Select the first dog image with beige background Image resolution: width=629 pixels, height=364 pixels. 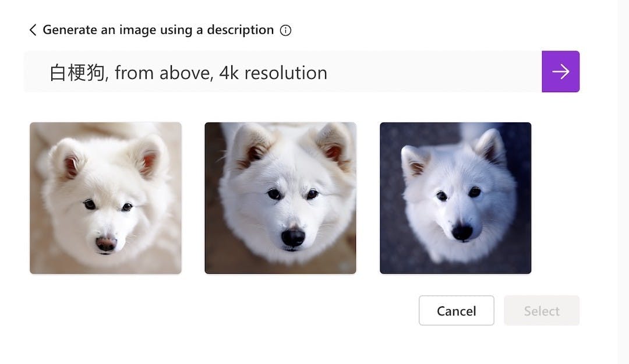click(105, 198)
